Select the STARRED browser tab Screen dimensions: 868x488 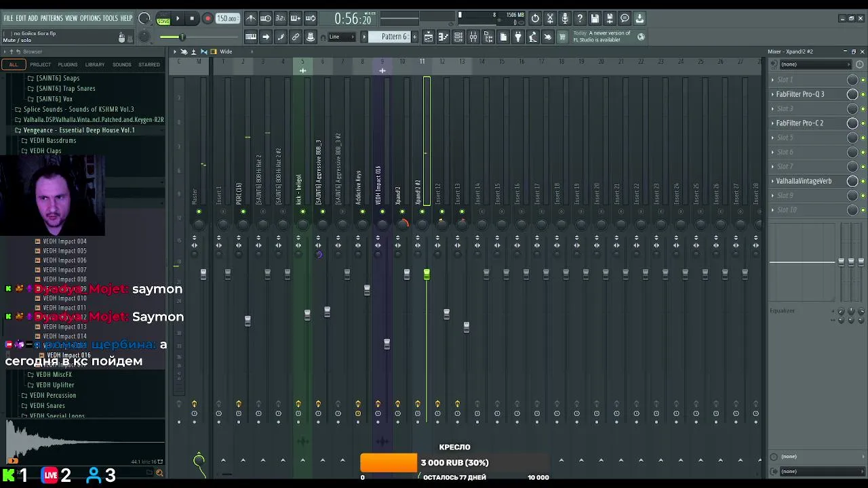click(x=149, y=64)
